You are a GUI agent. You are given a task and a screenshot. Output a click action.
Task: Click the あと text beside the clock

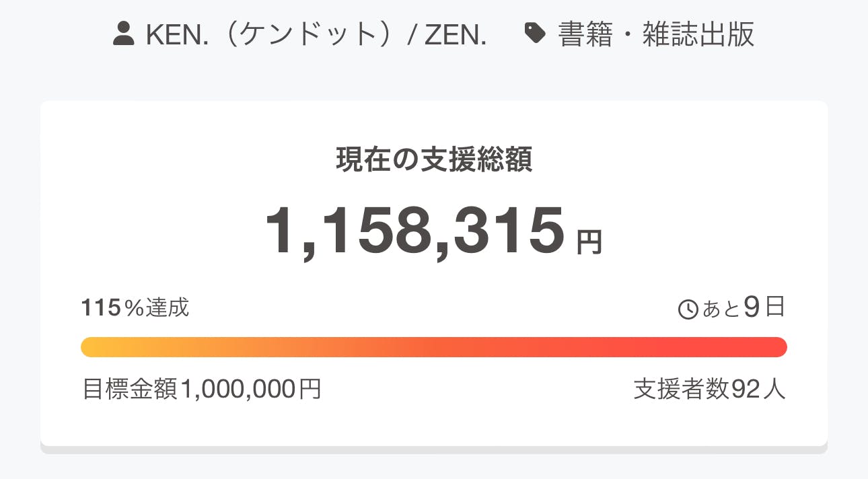click(721, 309)
